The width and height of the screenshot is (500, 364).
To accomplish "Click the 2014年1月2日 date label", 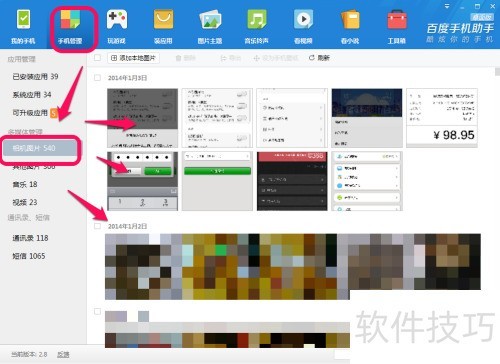I will click(127, 226).
